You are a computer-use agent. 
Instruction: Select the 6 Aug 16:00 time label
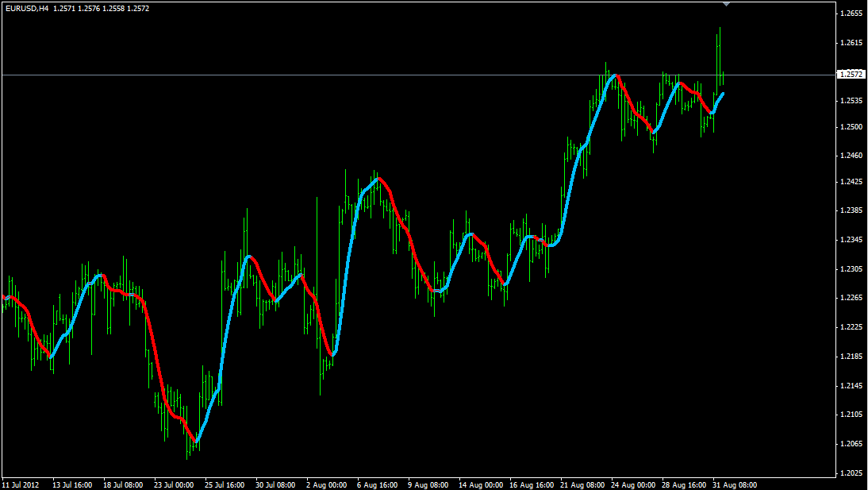pos(377,484)
